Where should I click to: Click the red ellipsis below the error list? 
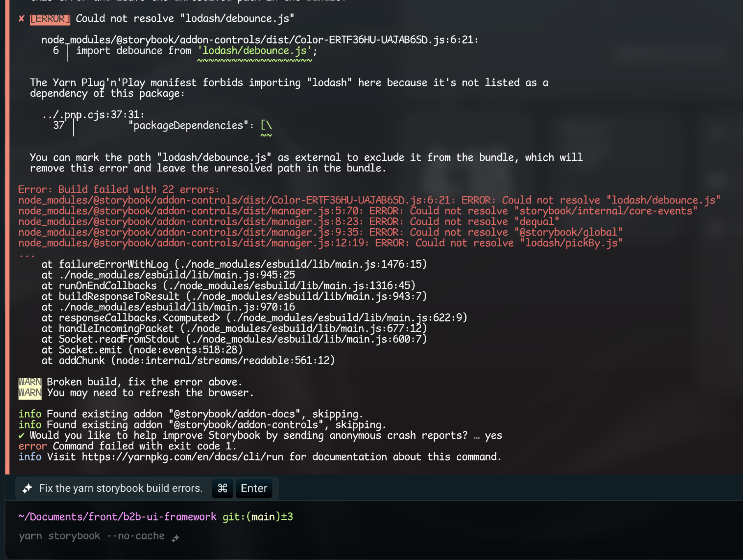[27, 255]
